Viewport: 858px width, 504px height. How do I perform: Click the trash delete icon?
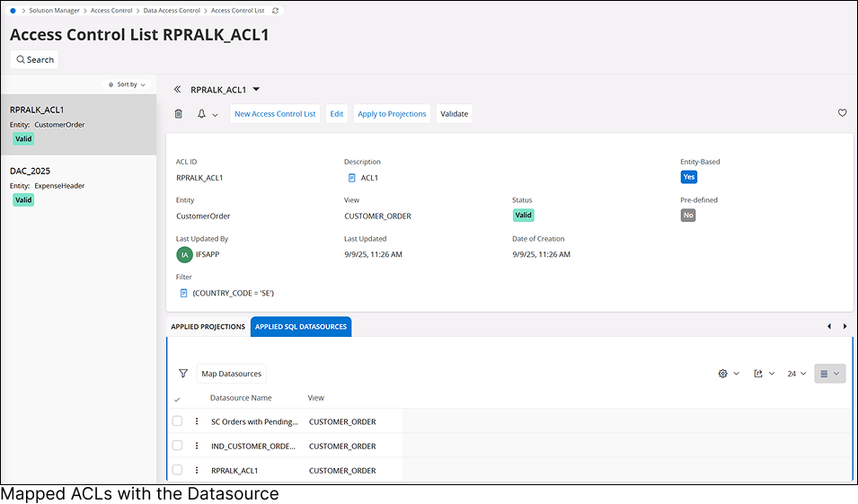coord(178,114)
